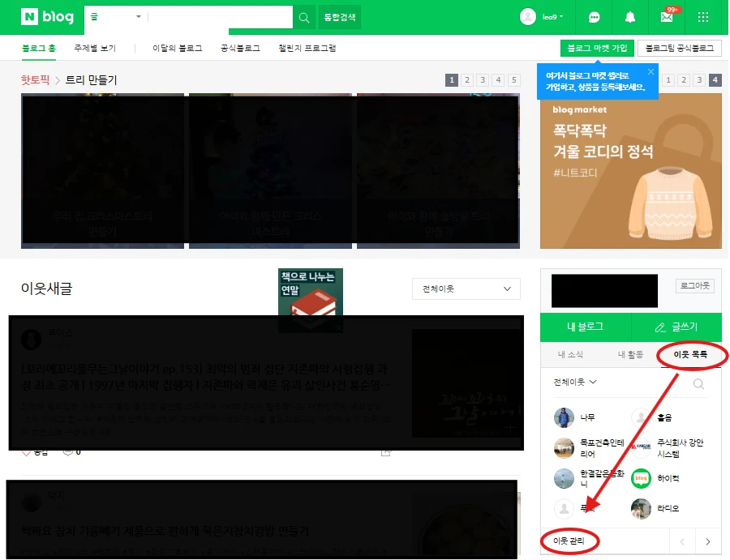Viewport: 730px width, 560px height.
Task: Select the 블로그 홈 tab
Action: pyautogui.click(x=39, y=48)
